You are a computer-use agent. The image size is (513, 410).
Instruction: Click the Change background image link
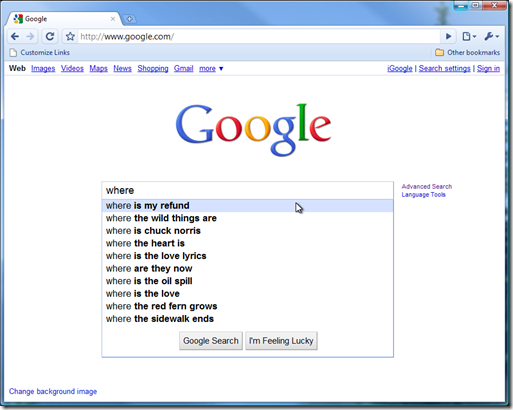pos(53,391)
